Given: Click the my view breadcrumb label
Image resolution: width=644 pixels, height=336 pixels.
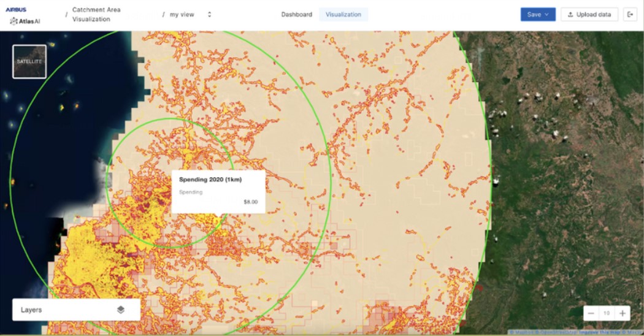Looking at the screenshot, I should 182,14.
